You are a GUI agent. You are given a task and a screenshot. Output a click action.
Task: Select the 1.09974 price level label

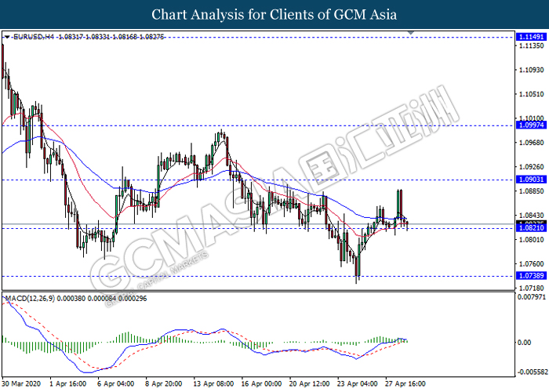point(531,125)
